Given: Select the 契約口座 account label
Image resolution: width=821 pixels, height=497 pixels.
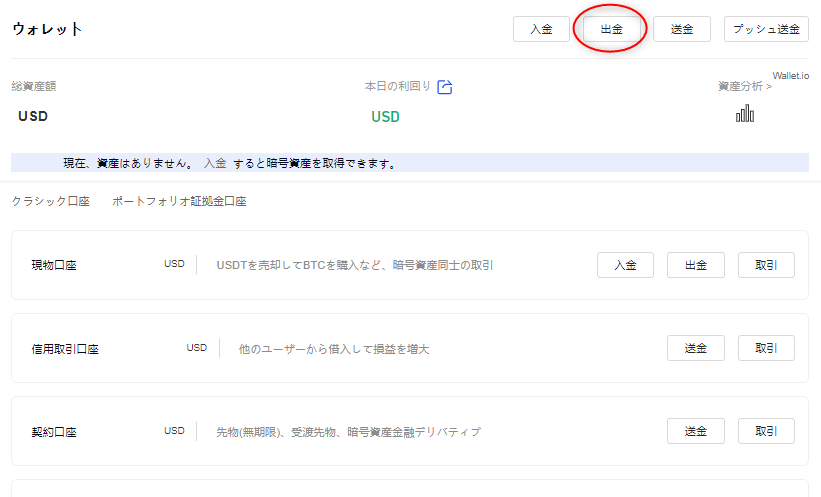Looking at the screenshot, I should (x=54, y=432).
